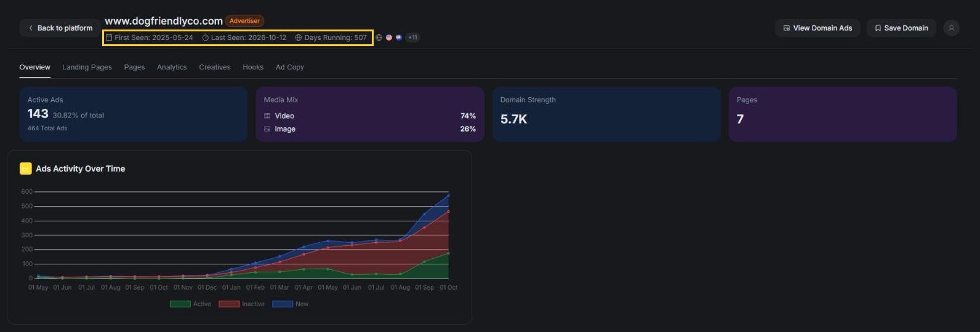The image size is (980, 332).
Task: Click the yellow Ads Activity chart icon
Action: click(x=26, y=168)
